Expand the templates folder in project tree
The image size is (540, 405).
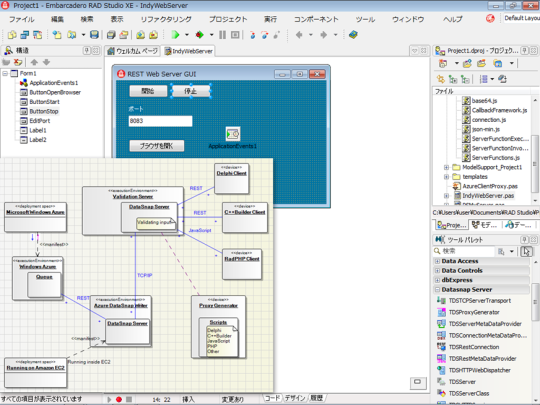pyautogui.click(x=446, y=177)
